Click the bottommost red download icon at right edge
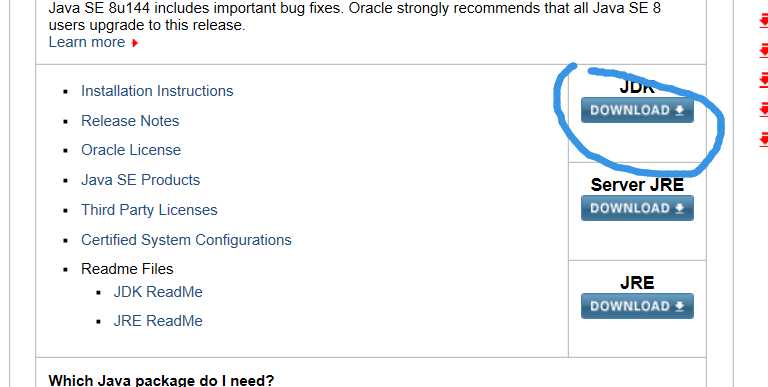Image resolution: width=768 pixels, height=387 pixels. 764,139
